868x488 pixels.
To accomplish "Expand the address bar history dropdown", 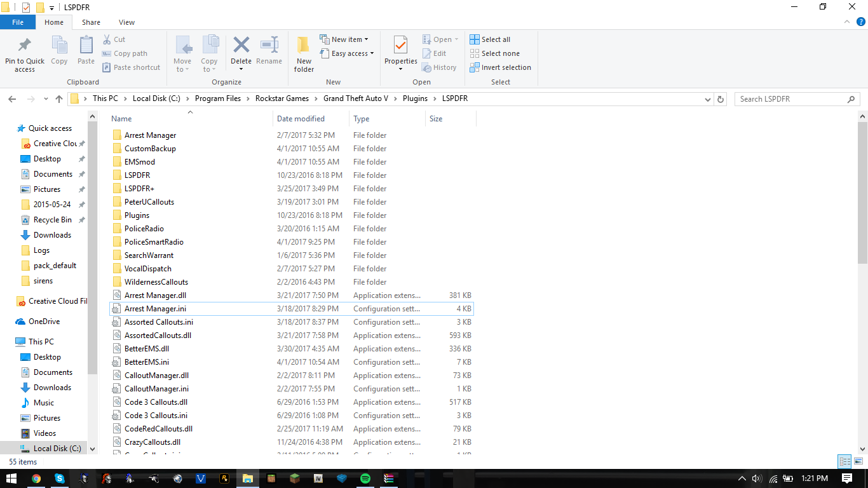I will (709, 99).
